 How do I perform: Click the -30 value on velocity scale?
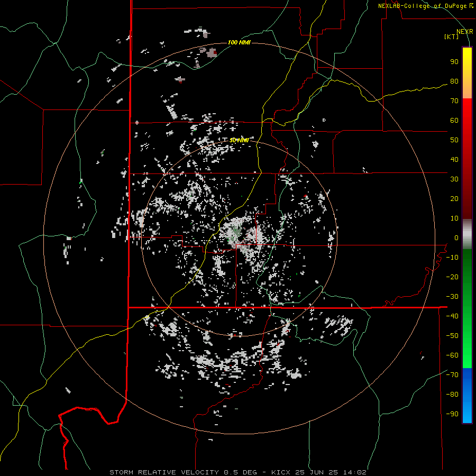point(452,297)
